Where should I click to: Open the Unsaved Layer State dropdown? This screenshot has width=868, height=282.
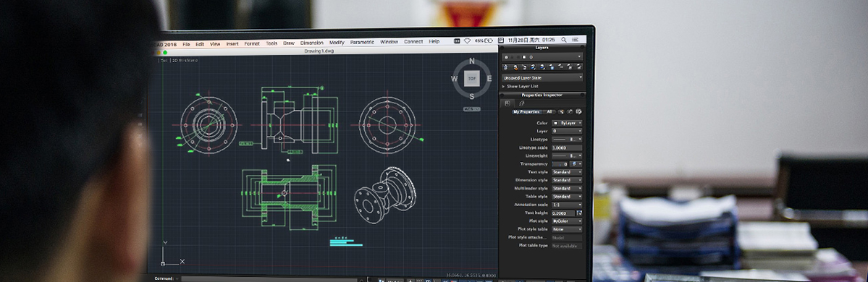(x=542, y=78)
